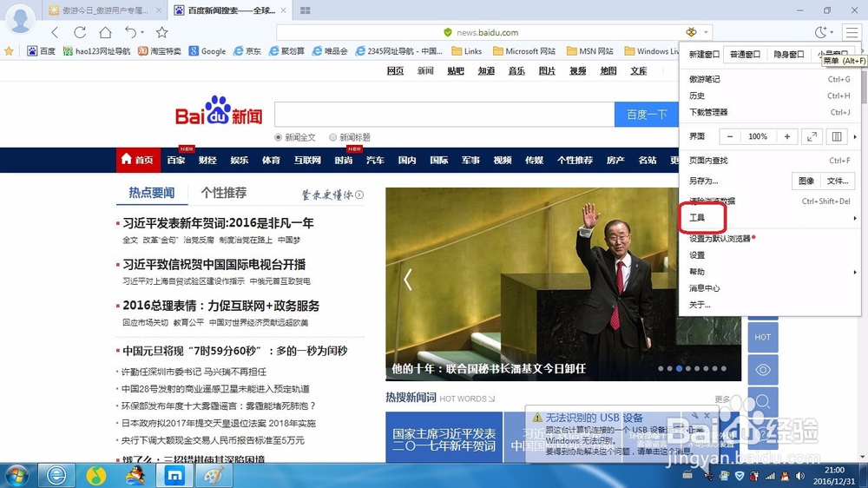Expand the 帮助 submenu

[770, 272]
